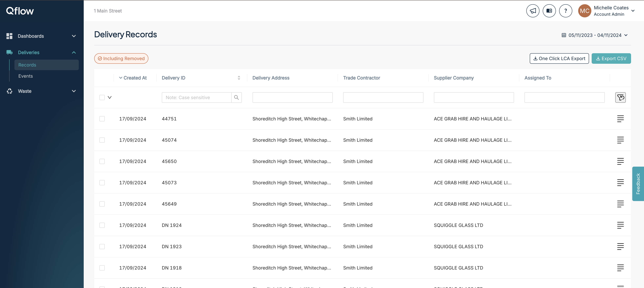Screen dimensions: 644x288
Task: Check the row checkbox for DN 1924
Action: point(102,225)
